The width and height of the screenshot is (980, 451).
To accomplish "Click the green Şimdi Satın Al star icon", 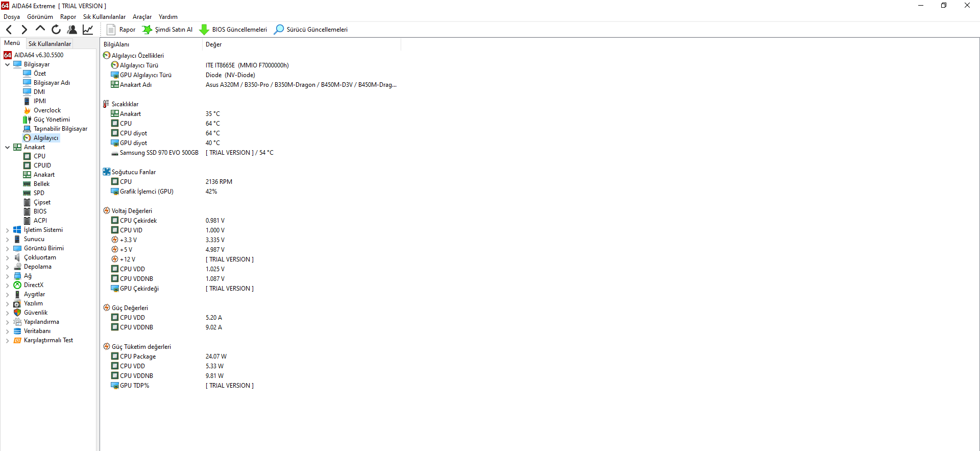I will [x=147, y=30].
